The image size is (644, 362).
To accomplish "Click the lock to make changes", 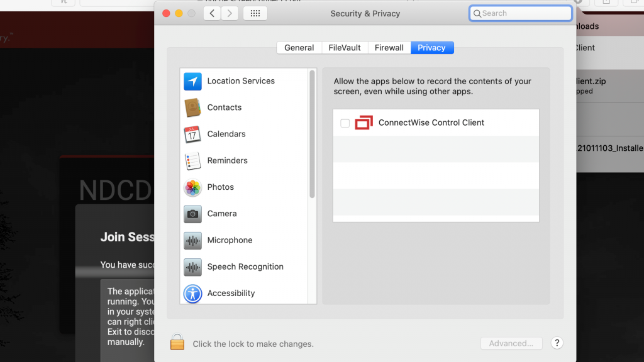I will click(177, 343).
